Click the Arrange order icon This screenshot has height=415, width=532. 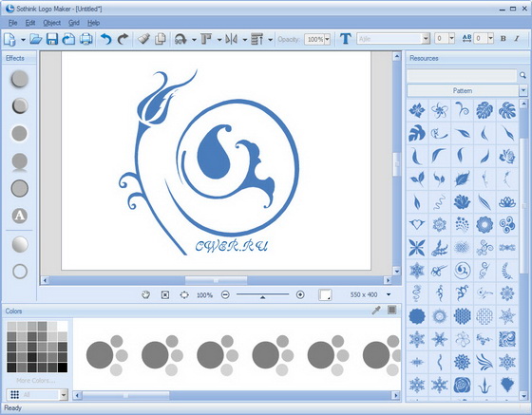click(x=256, y=39)
